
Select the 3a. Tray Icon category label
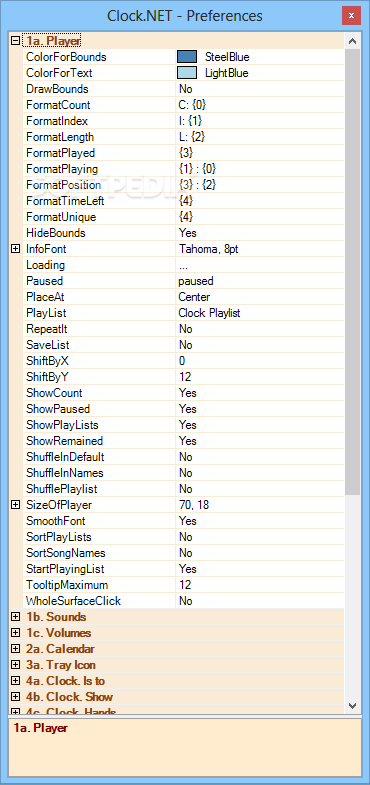point(61,665)
